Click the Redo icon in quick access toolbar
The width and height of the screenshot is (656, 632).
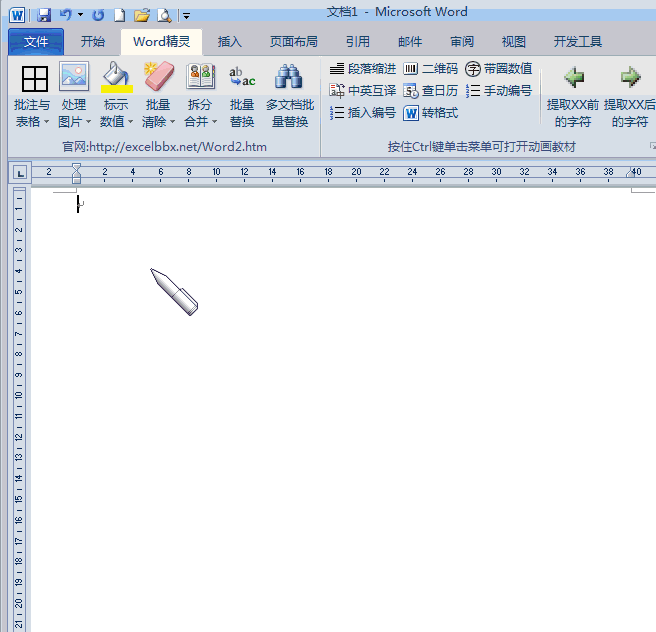click(98, 15)
